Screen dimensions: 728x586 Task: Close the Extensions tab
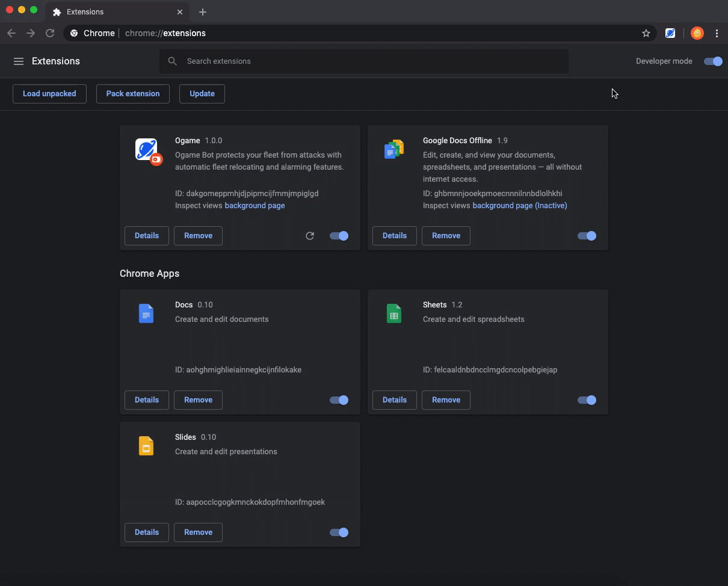coord(180,12)
